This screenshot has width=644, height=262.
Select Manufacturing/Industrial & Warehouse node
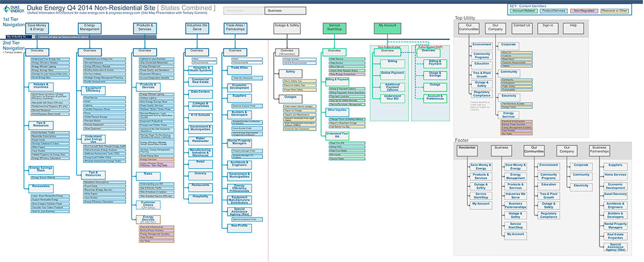(x=200, y=151)
